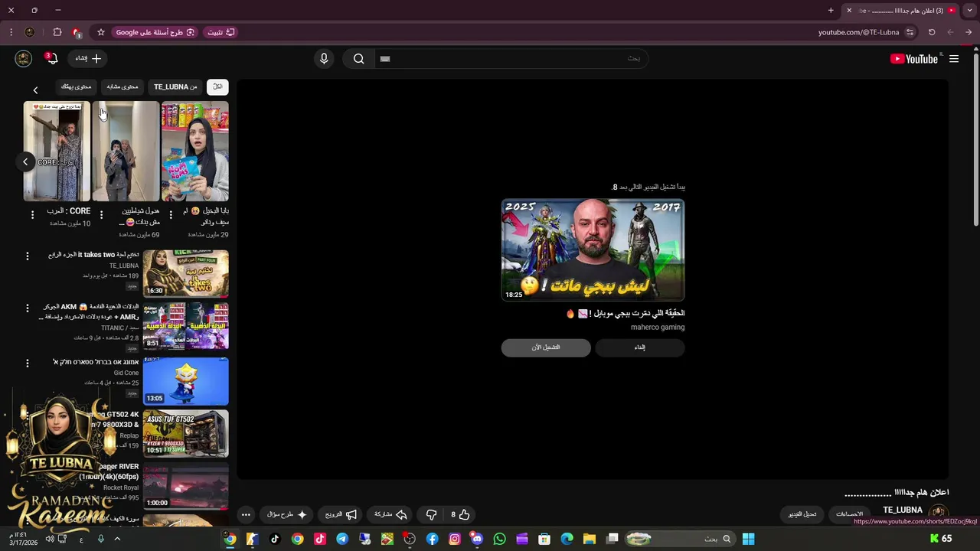This screenshot has width=980, height=551.
Task: Open options for the Gid Cone video
Action: (x=28, y=363)
